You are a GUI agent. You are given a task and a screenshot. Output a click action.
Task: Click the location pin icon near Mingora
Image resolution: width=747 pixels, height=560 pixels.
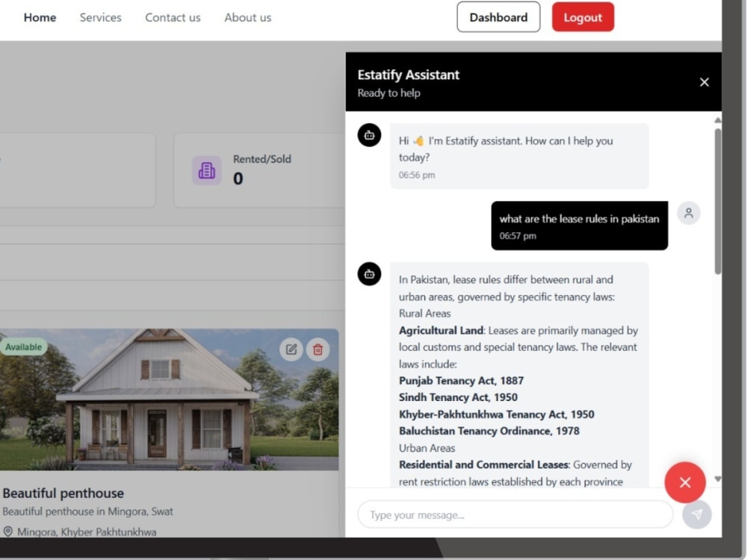[7, 532]
